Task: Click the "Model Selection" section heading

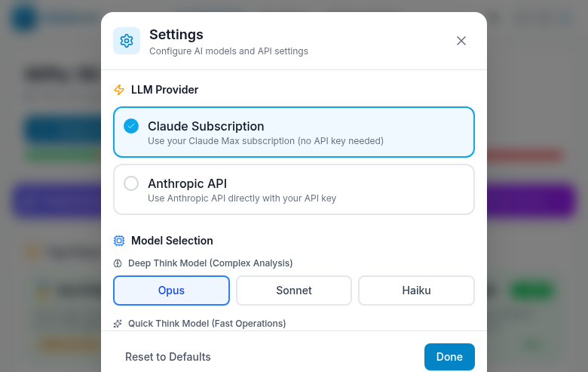Action: pyautogui.click(x=172, y=241)
